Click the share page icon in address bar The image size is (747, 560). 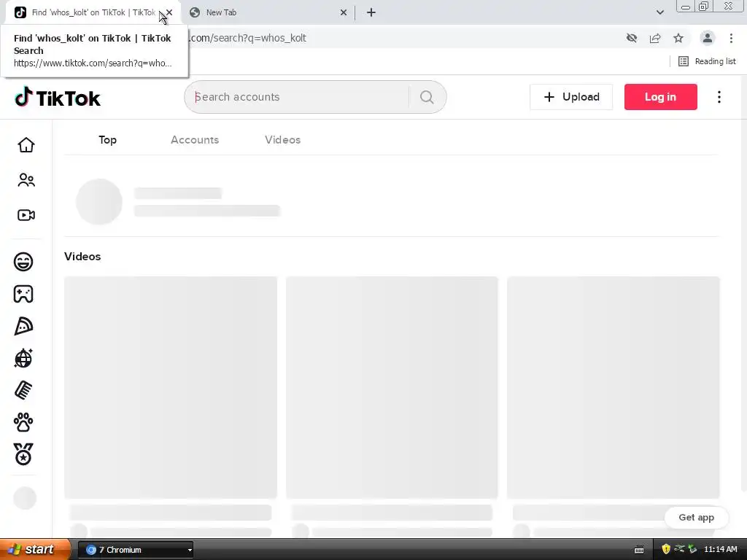655,38
